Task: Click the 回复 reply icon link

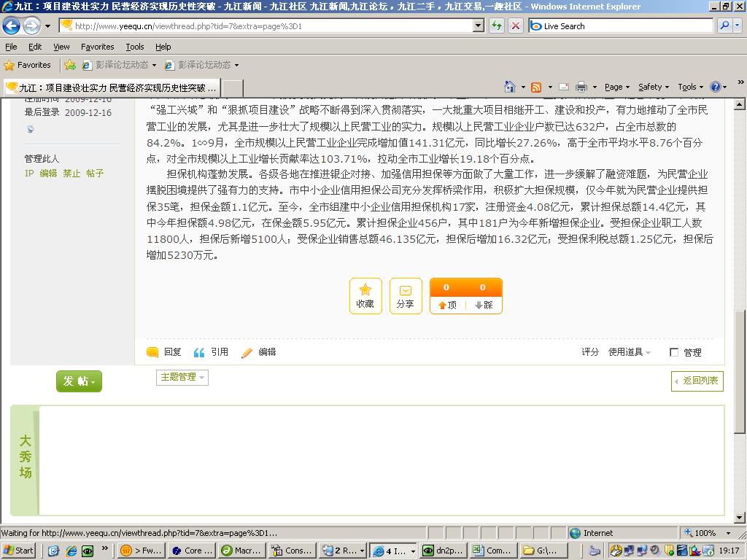Action: 164,352
